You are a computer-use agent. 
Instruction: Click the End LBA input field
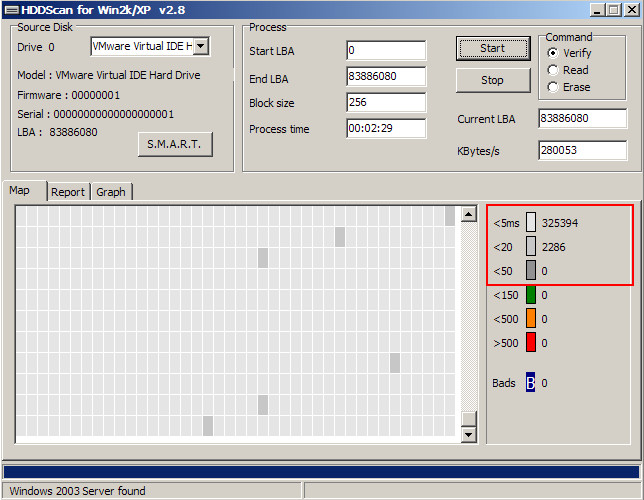point(385,77)
